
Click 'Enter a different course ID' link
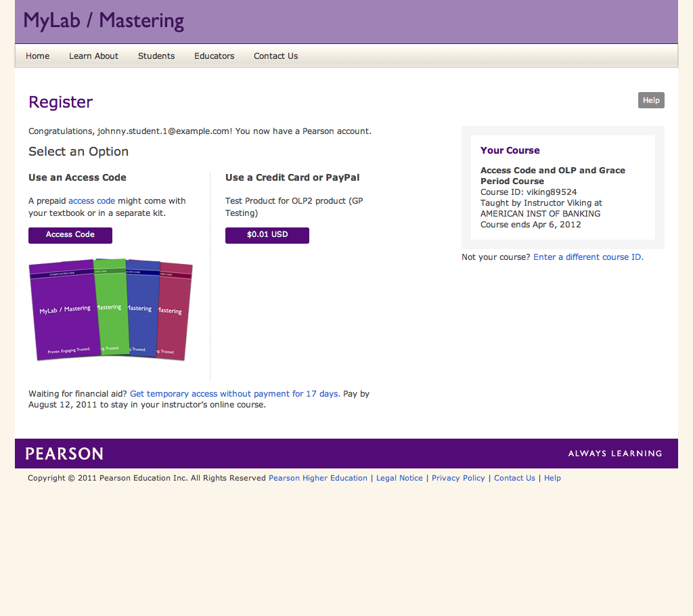(588, 257)
